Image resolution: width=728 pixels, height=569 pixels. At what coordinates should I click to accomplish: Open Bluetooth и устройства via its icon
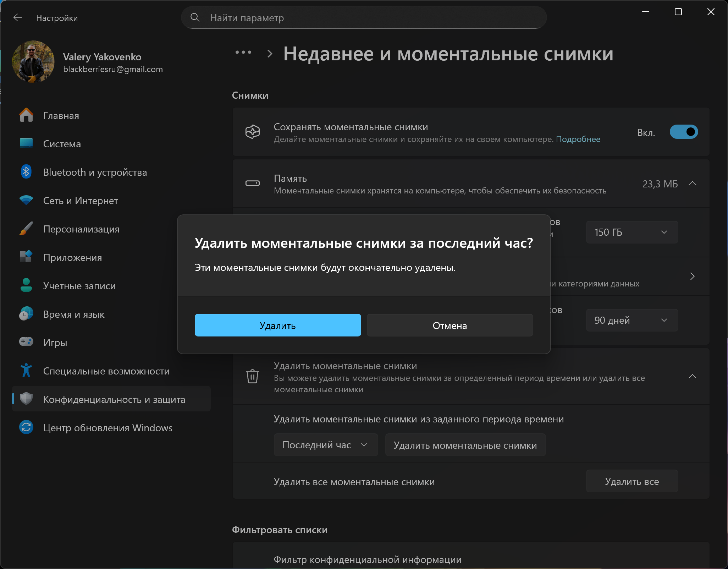coord(26,172)
